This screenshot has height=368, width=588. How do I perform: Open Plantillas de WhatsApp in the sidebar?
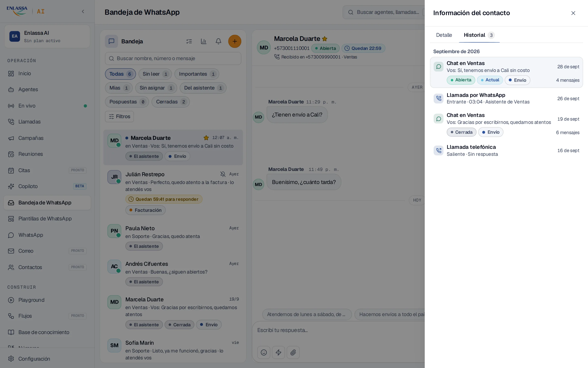pos(47,219)
